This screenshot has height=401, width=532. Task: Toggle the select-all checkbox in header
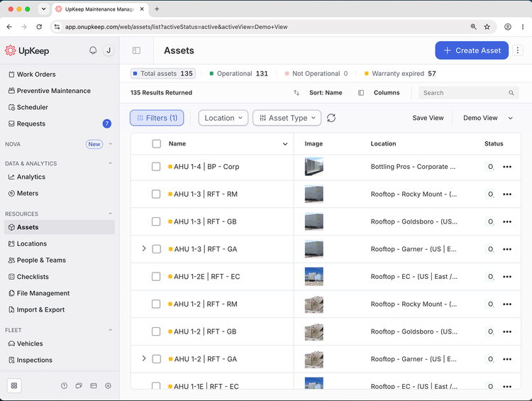tap(157, 143)
